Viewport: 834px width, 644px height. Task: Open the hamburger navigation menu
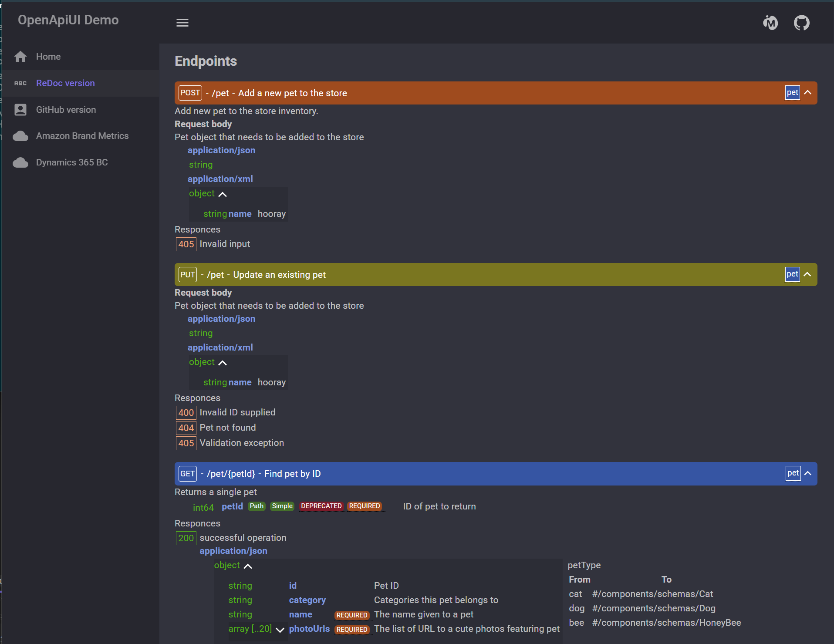pyautogui.click(x=182, y=23)
